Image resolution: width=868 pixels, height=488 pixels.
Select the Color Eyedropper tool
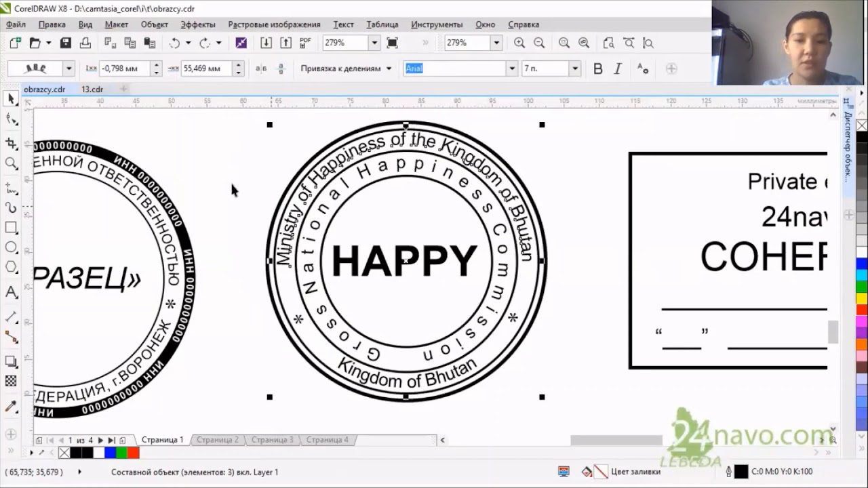point(11,407)
